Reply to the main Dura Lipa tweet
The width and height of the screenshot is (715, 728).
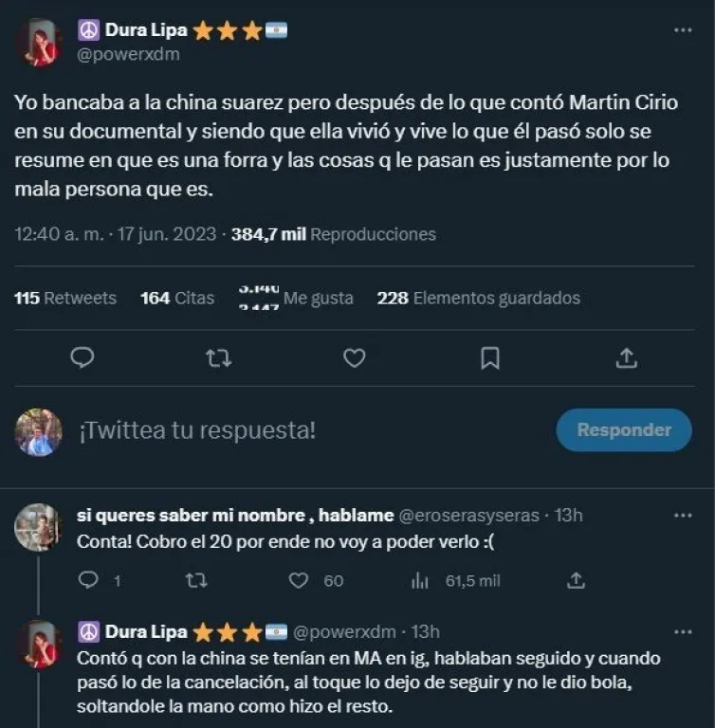click(x=82, y=357)
